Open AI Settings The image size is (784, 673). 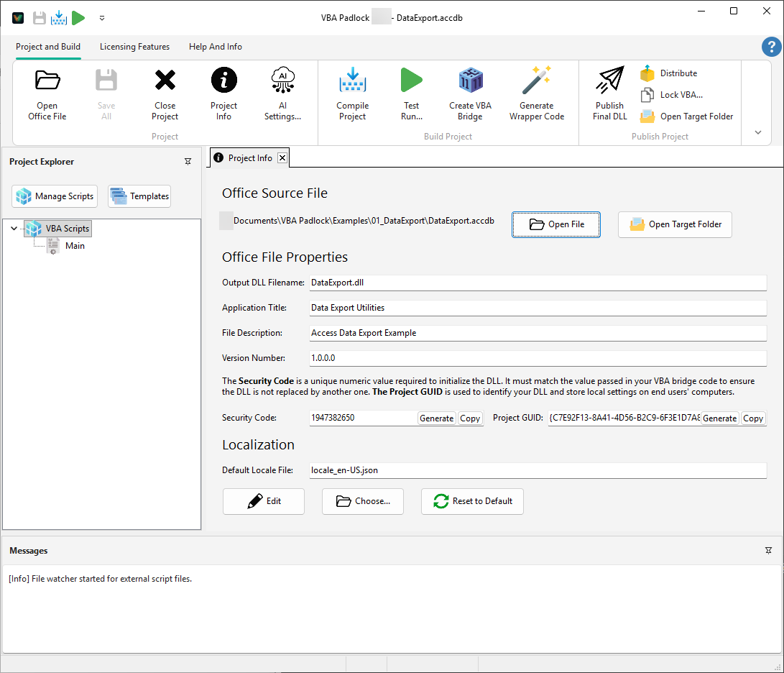[282, 92]
